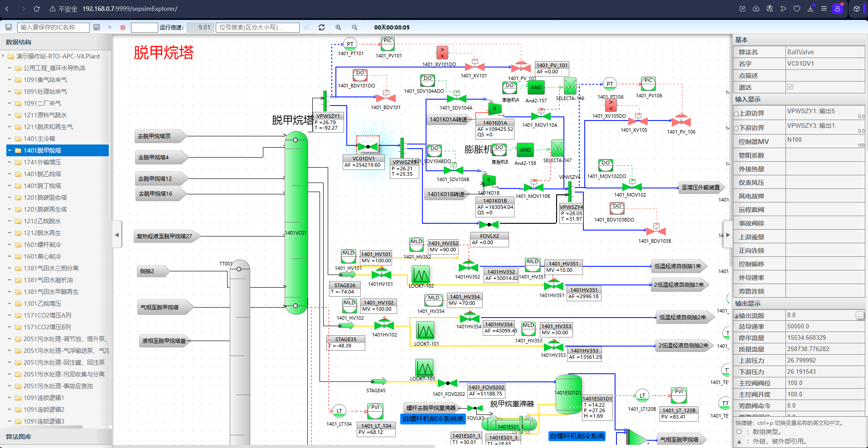
Task: Zoom out with the magnifier minus icon
Action: click(354, 27)
